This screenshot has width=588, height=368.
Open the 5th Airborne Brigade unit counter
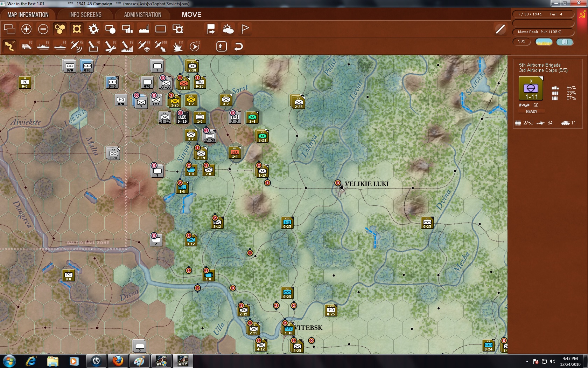[x=531, y=88]
